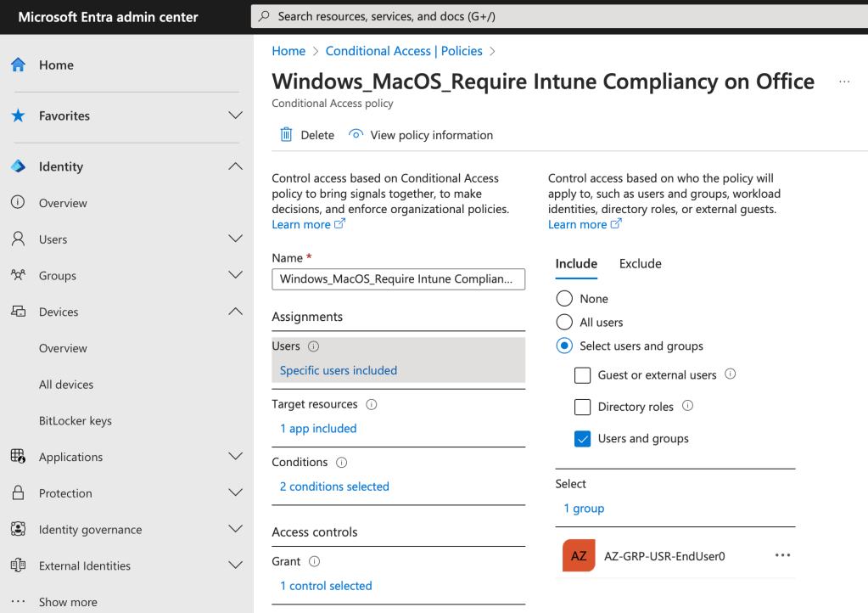Screen dimensions: 868x613
Task: Click the Favorites star icon
Action: [18, 116]
